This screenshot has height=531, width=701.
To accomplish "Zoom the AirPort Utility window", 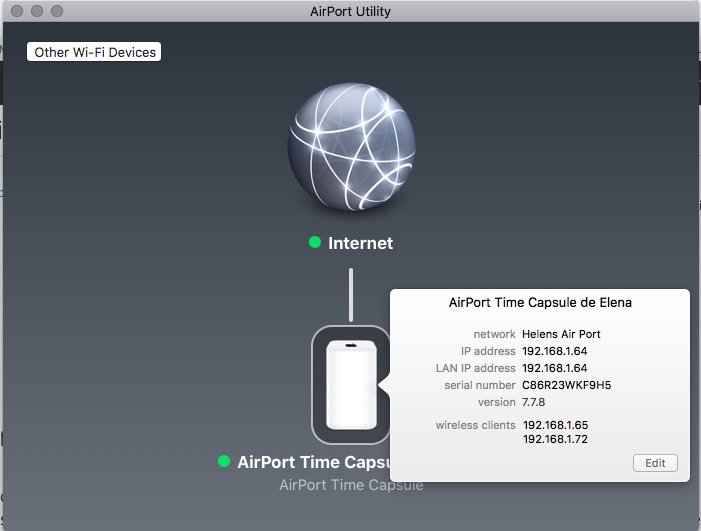I will (57, 11).
